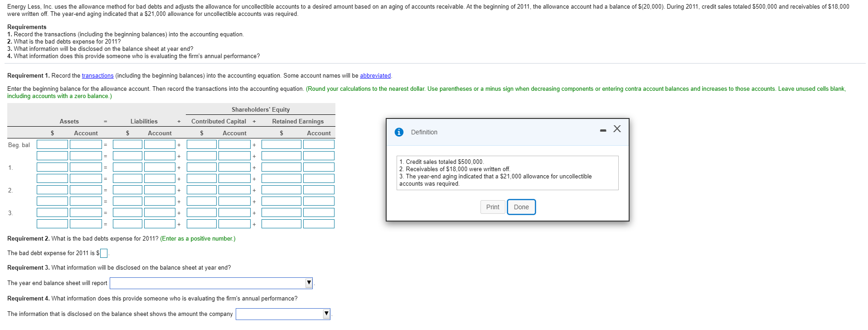Select the Beg. bal Retained Earnings Account cell
The width and height of the screenshot is (868, 330).
(x=319, y=144)
